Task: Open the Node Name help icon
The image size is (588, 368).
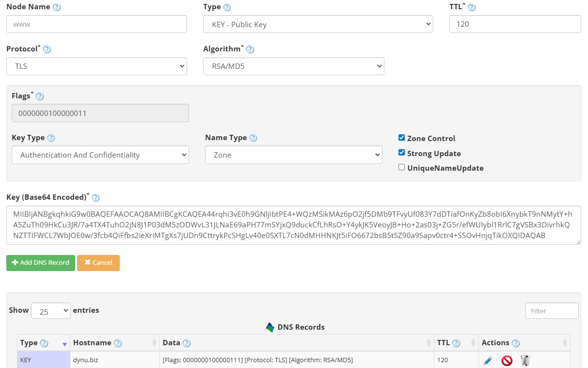Action: [57, 6]
